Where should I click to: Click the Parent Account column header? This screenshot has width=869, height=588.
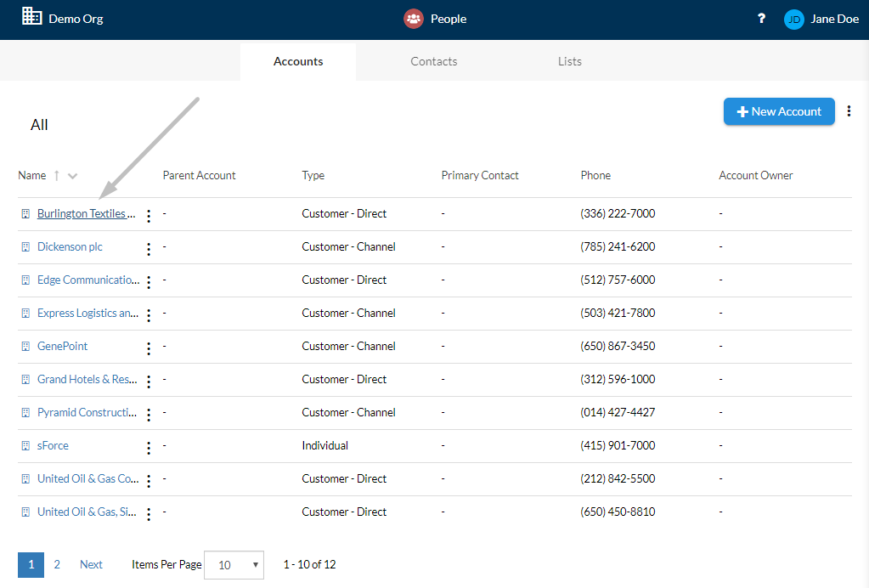[199, 176]
